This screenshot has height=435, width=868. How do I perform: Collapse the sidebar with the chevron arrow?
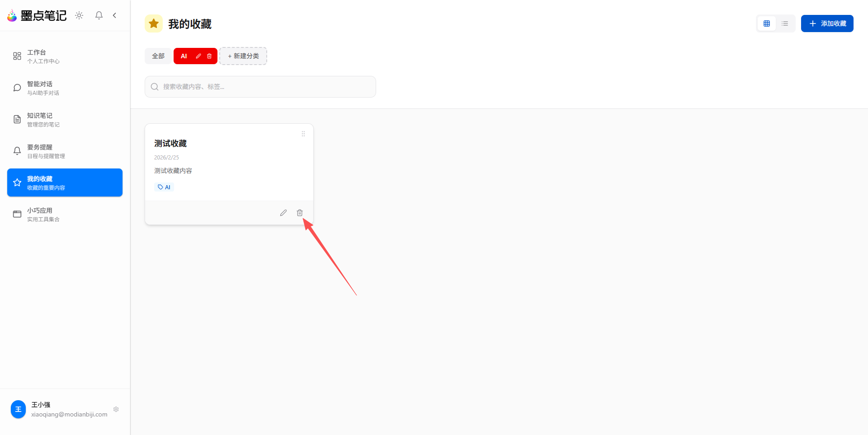click(114, 15)
